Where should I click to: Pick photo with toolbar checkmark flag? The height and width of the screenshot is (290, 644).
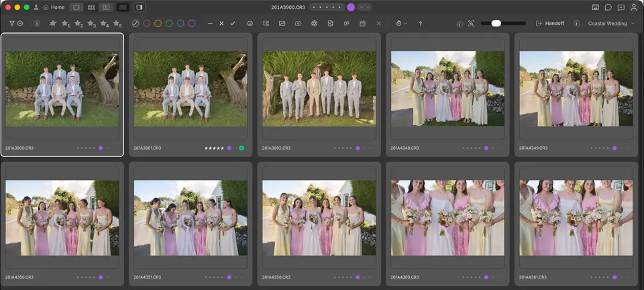[x=233, y=23]
